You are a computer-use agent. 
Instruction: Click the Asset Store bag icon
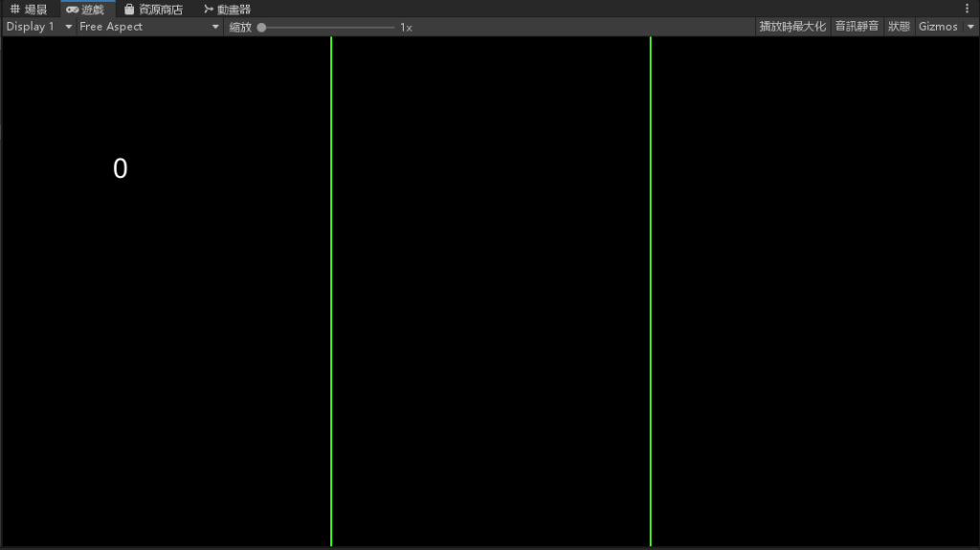tap(129, 9)
